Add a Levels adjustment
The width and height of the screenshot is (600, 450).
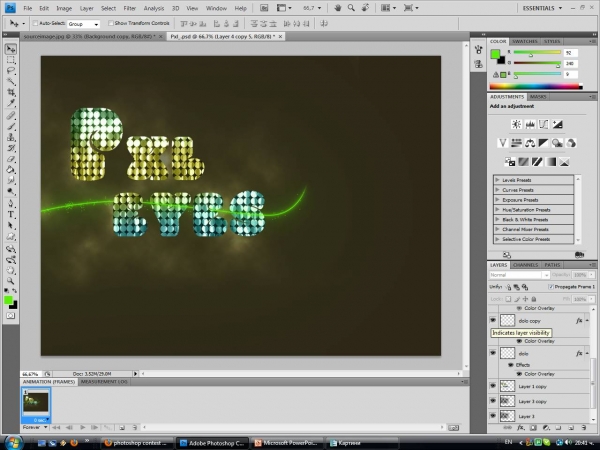coord(530,124)
